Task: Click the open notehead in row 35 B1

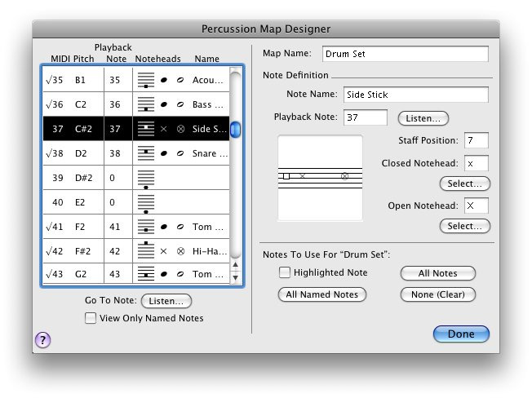Action: click(180, 80)
